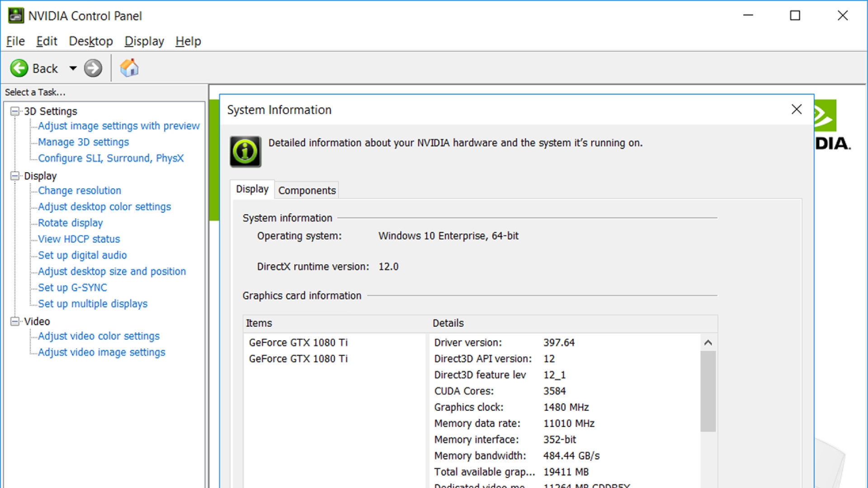Click the Direct3D feature level value 12_1
This screenshot has width=868, height=488.
[x=554, y=375]
